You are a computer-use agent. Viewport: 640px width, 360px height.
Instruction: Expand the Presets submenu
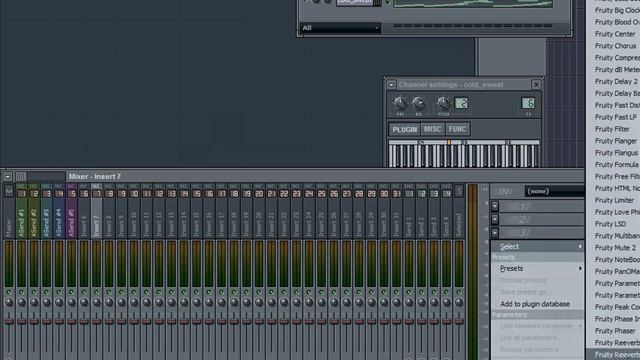538,269
